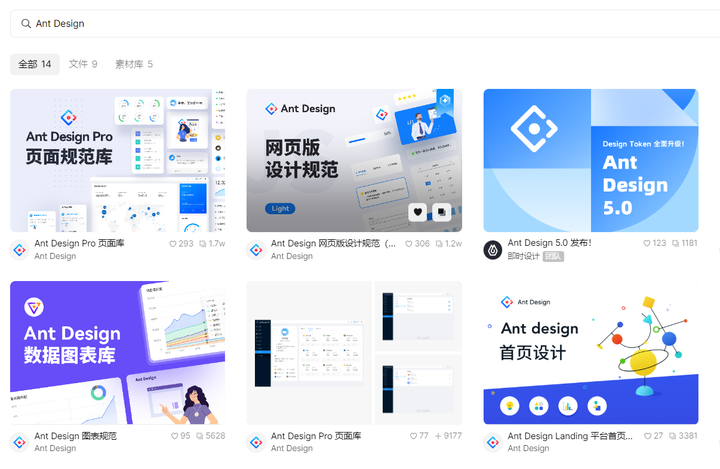Open title link Ant Design 网页版设计规范
The image size is (720, 469).
333,243
